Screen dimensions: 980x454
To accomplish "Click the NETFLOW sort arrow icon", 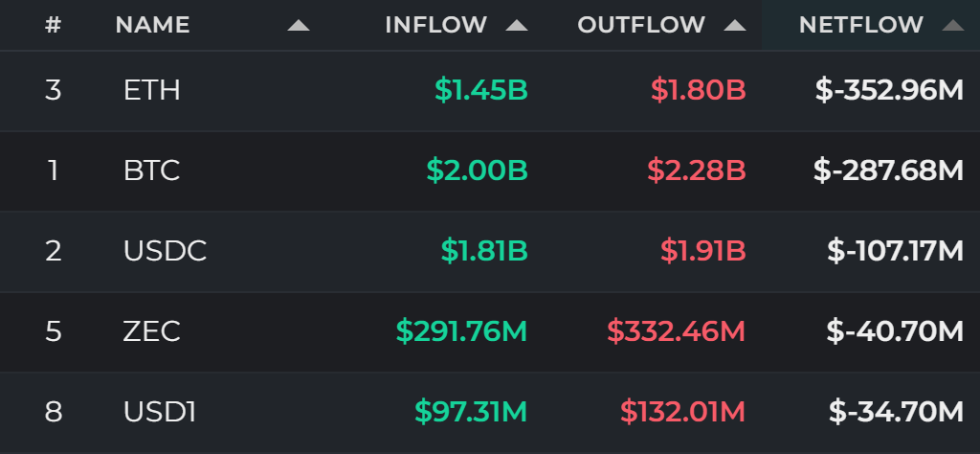I will point(953,26).
